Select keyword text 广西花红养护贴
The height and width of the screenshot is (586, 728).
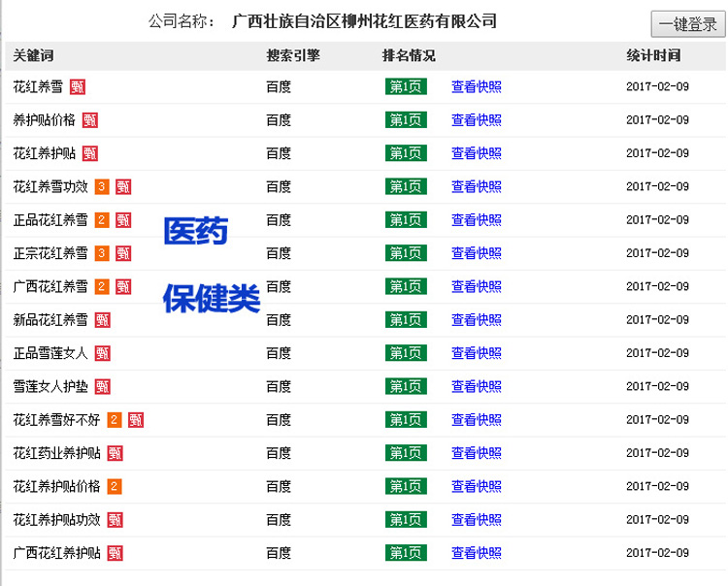(56, 553)
